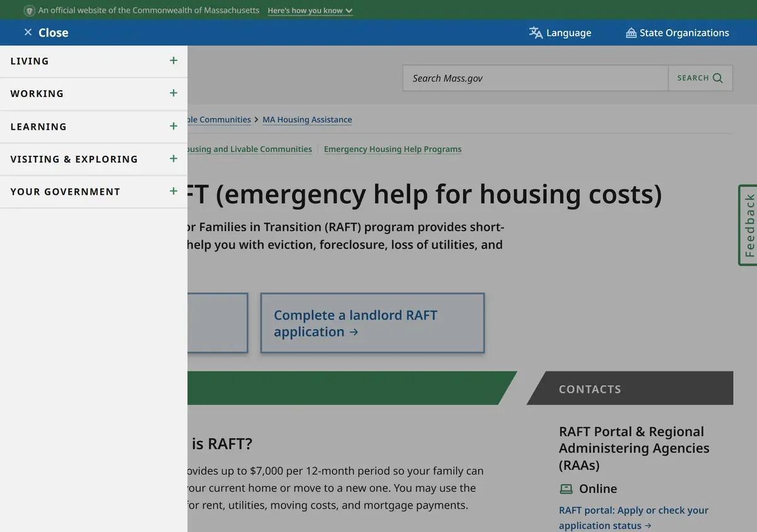Open State Organizations label

[684, 33]
